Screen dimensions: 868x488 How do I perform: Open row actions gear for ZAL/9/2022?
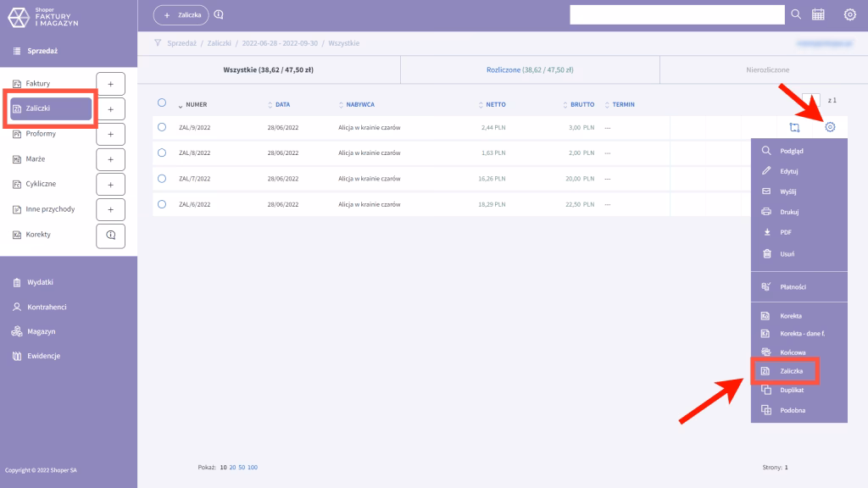830,127
